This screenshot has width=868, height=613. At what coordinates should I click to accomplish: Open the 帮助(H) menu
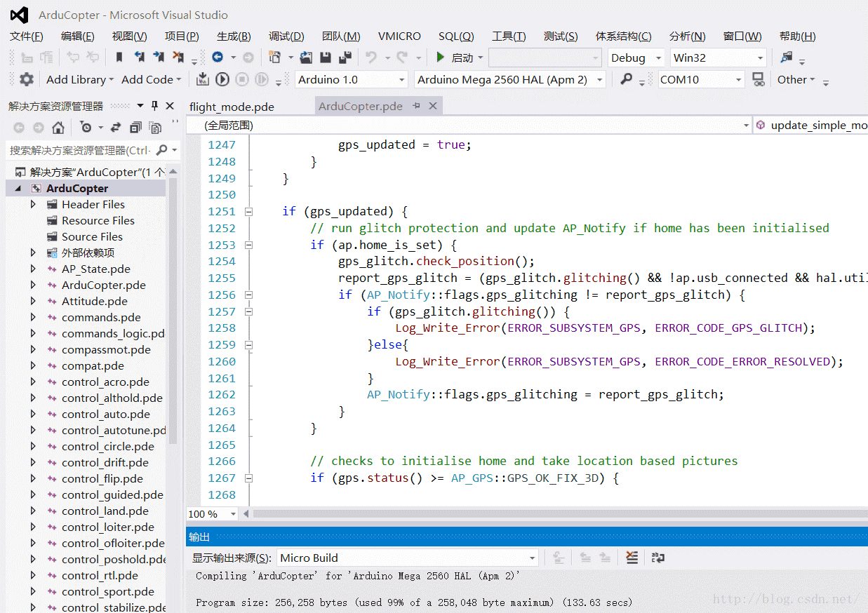coord(798,36)
